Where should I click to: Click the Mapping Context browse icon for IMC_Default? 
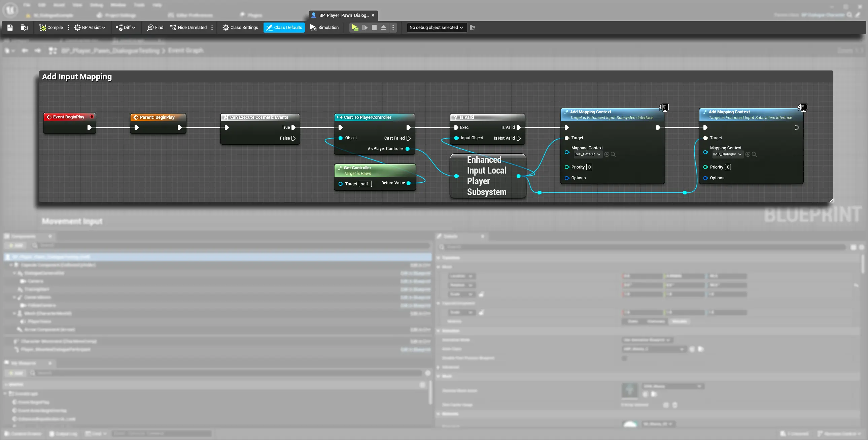pyautogui.click(x=613, y=154)
